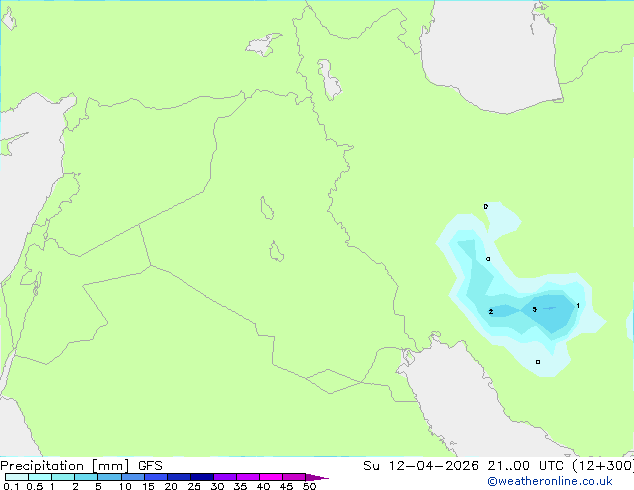Choose the 10 to 15 mm legend swatch

coord(133,477)
